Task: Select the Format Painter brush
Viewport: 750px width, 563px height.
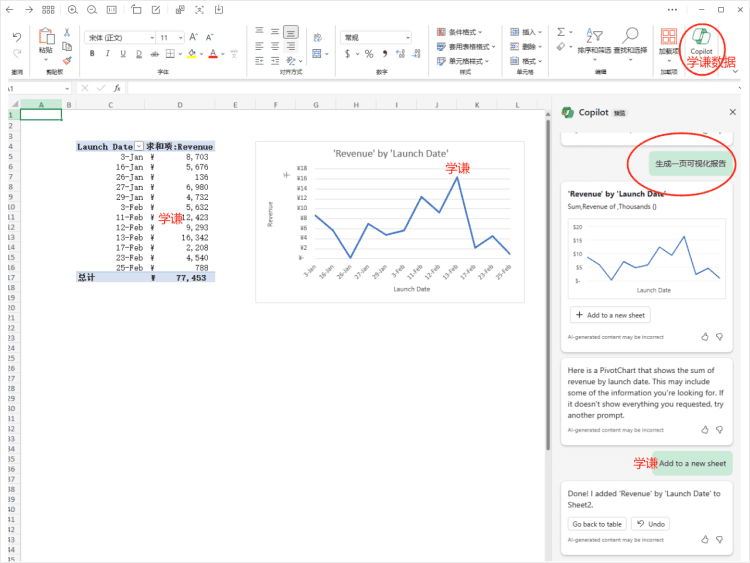Action: tap(67, 61)
